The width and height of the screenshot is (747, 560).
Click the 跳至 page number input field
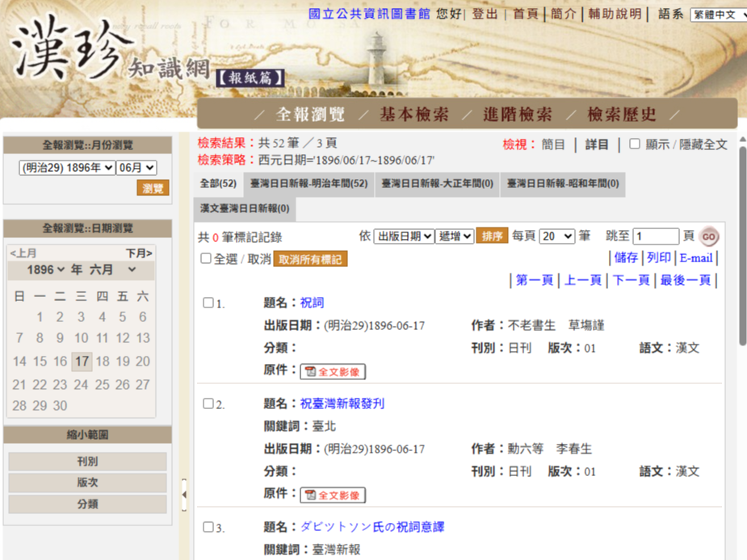coord(656,236)
